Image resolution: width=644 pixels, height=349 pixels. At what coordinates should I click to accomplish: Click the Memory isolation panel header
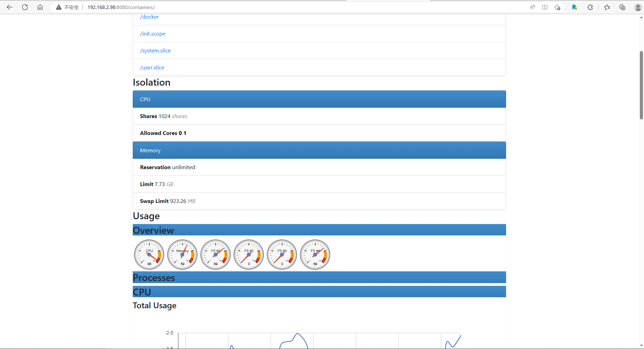319,150
